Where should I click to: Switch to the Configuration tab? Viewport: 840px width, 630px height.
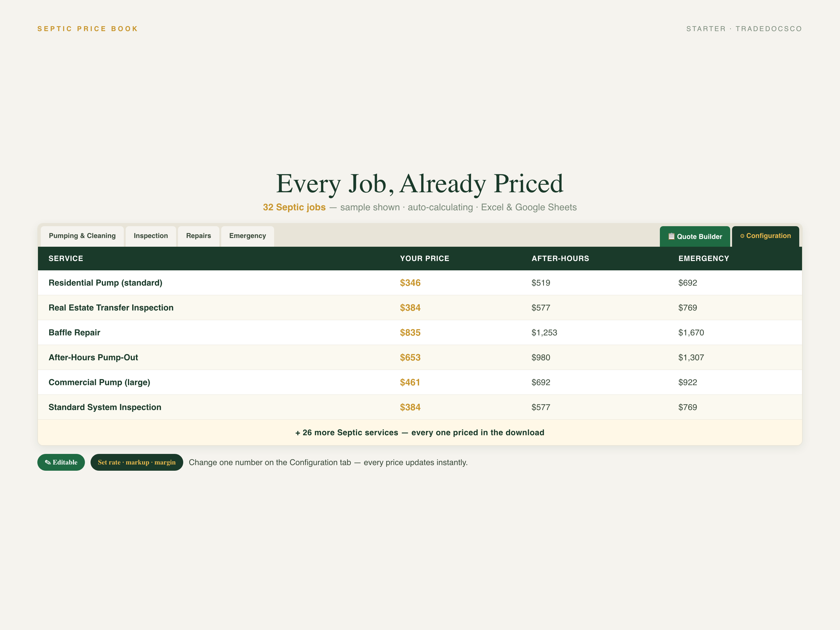pos(765,236)
